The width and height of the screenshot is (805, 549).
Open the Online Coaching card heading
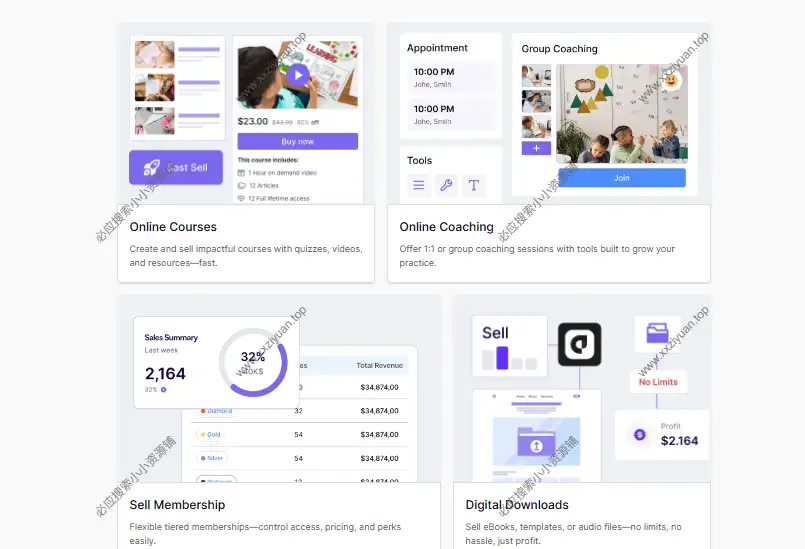[x=446, y=227]
